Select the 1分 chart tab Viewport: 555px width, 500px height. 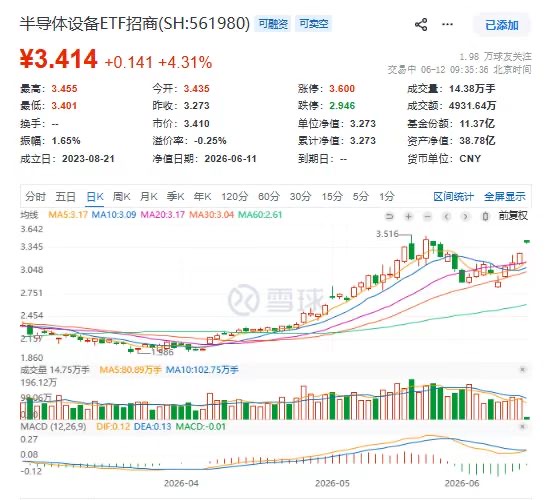click(x=387, y=196)
